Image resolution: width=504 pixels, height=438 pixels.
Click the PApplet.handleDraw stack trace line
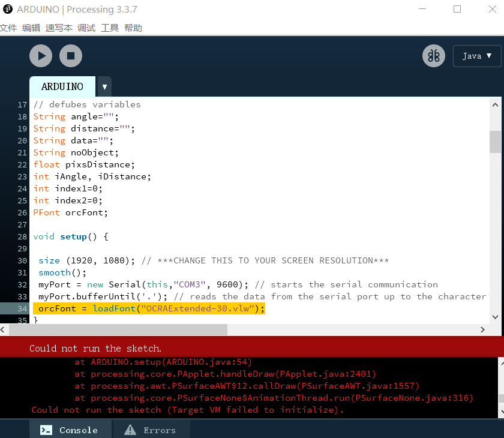[x=226, y=374]
